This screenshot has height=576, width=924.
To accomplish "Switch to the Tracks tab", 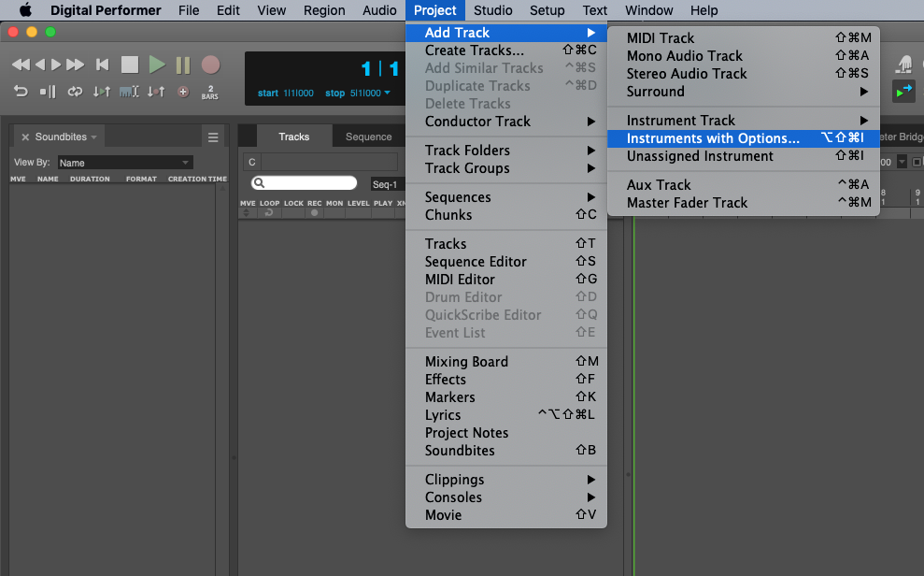I will click(x=294, y=137).
